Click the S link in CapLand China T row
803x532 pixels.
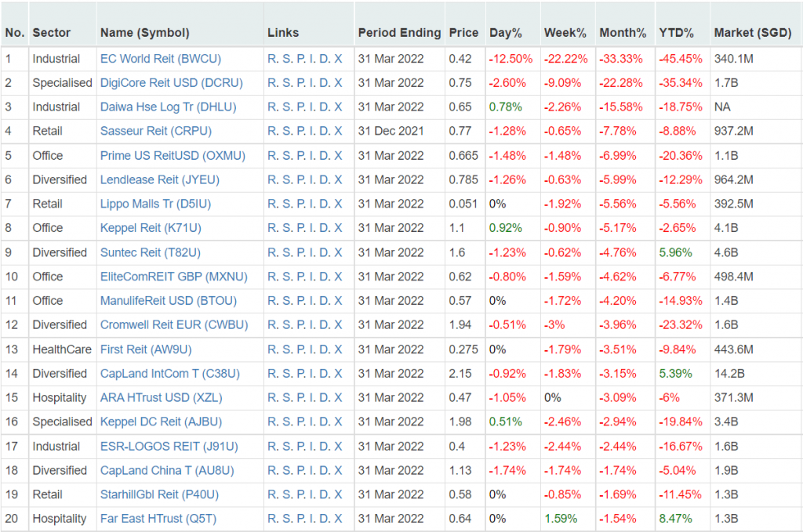click(x=287, y=470)
